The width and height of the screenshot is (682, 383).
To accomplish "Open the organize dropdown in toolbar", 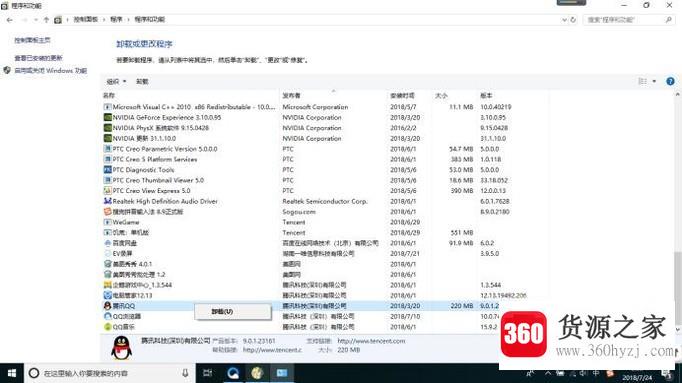I will click(x=116, y=81).
